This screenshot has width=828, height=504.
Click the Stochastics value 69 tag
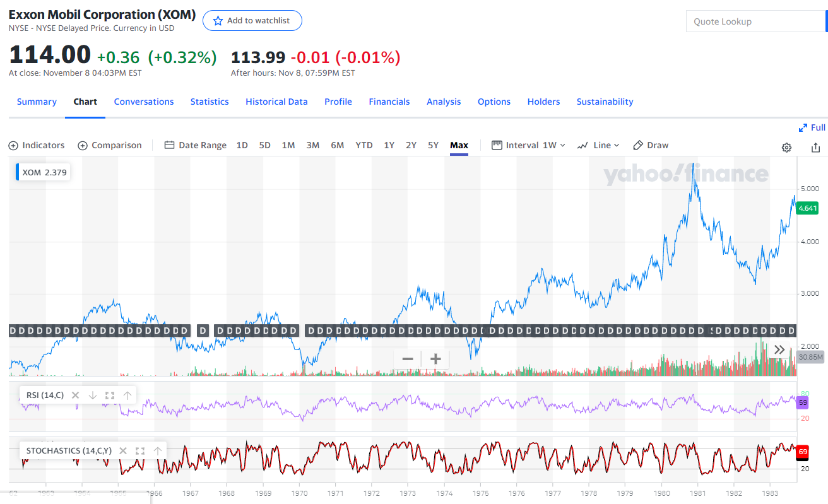coord(803,452)
